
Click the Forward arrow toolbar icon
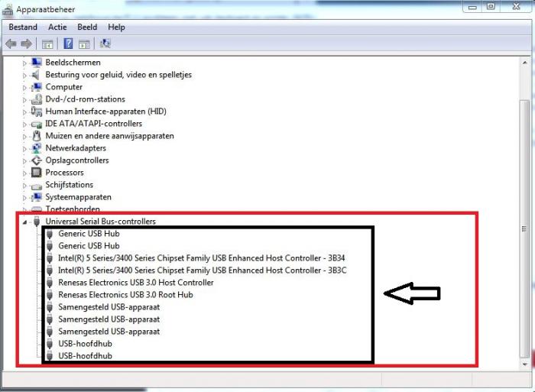pyautogui.click(x=26, y=44)
